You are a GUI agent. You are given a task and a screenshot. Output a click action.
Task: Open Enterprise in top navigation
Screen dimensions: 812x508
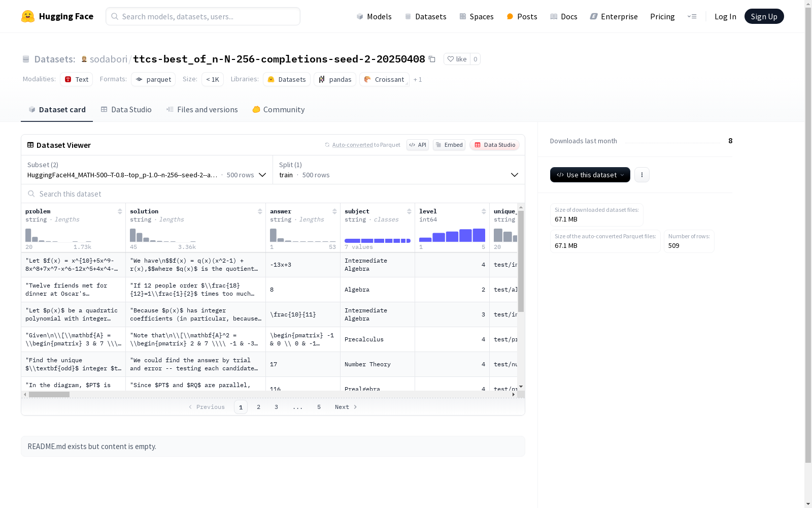pyautogui.click(x=614, y=16)
